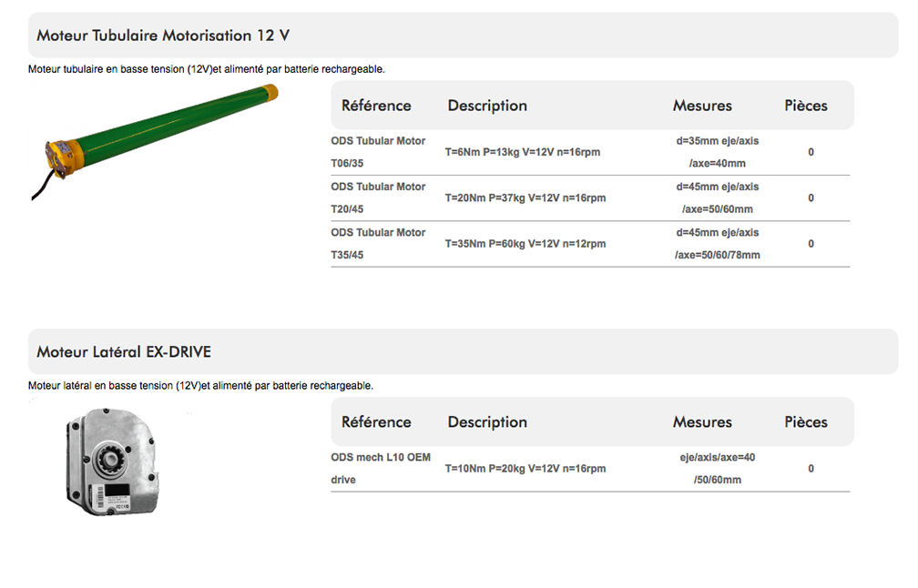Click the silver EX-DRIVE lateral motor image
Image resolution: width=918 pixels, height=588 pixels.
(x=112, y=461)
